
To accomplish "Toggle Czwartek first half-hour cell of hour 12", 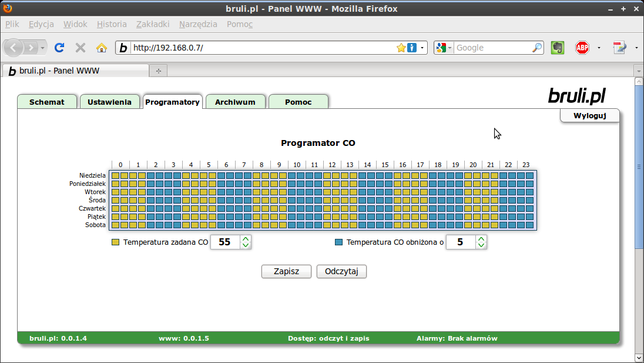I will coord(327,208).
